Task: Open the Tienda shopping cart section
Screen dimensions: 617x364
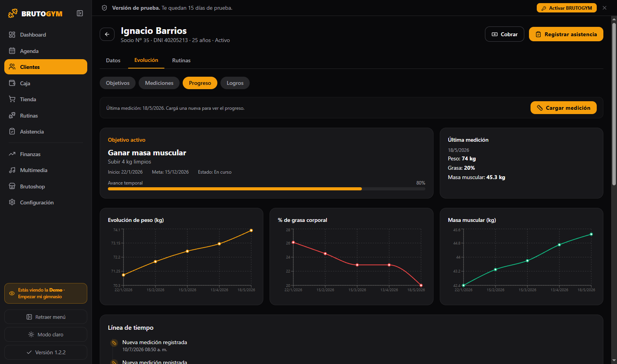Action: (x=46, y=99)
